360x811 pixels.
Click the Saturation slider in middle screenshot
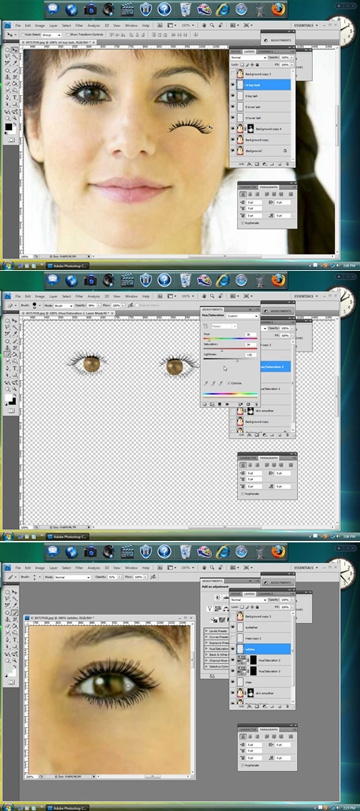tap(230, 349)
